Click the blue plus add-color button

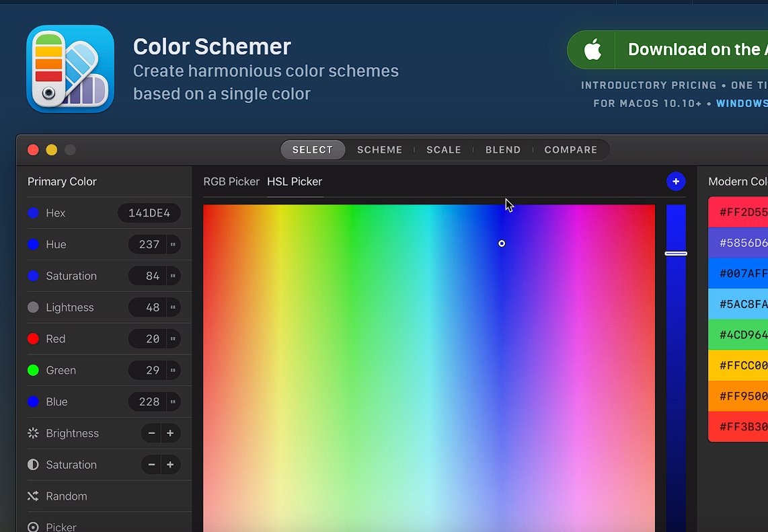pos(675,182)
